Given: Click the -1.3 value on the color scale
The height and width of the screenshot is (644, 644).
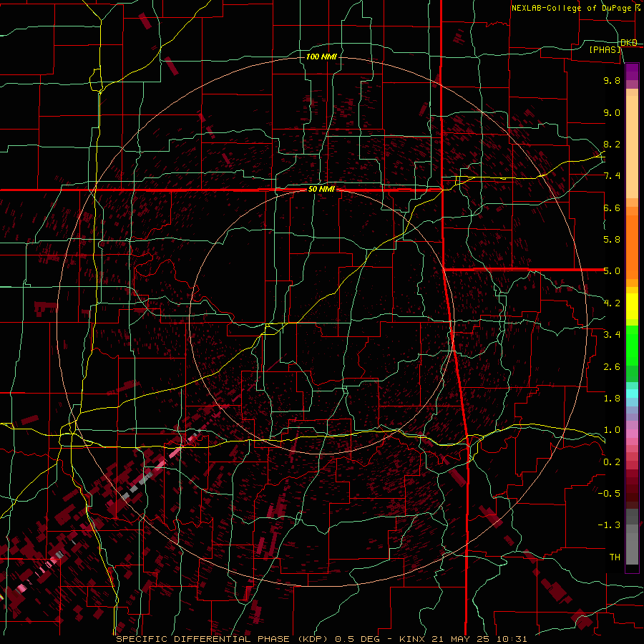Looking at the screenshot, I should 609,525.
